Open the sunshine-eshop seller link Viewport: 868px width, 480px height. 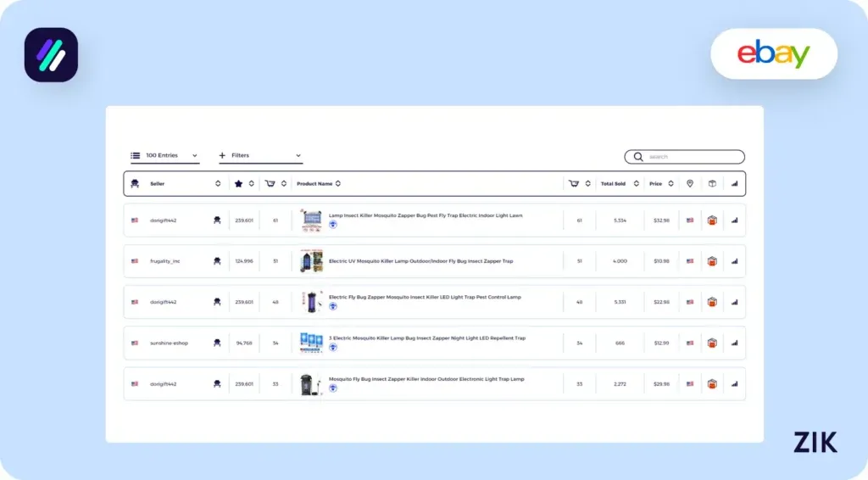[169, 343]
